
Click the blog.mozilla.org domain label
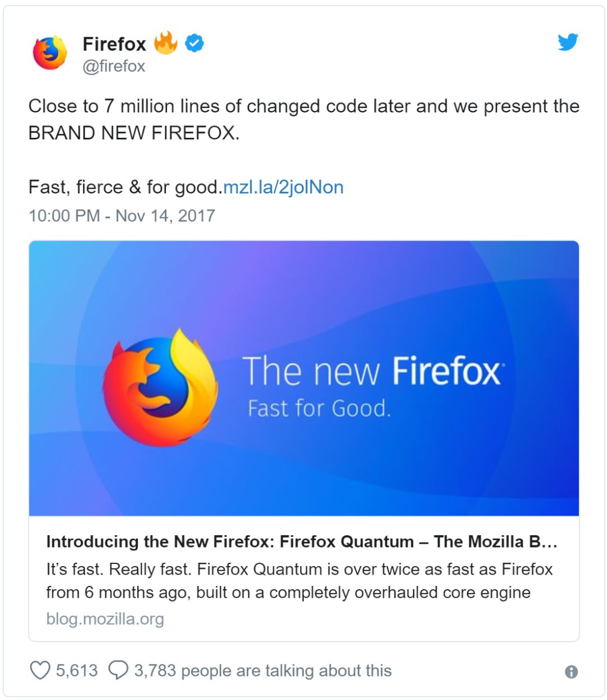coord(105,619)
